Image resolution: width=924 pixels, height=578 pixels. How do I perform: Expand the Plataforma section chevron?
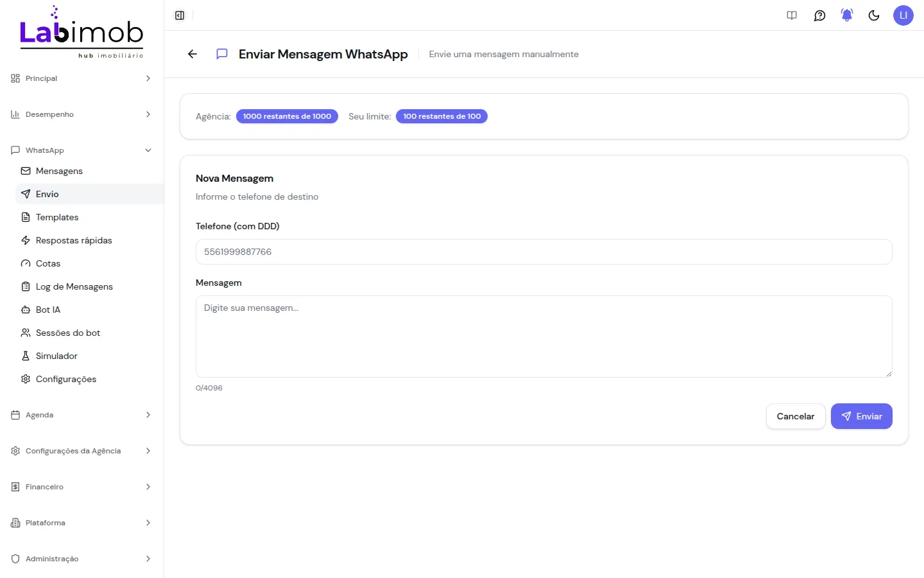(148, 523)
